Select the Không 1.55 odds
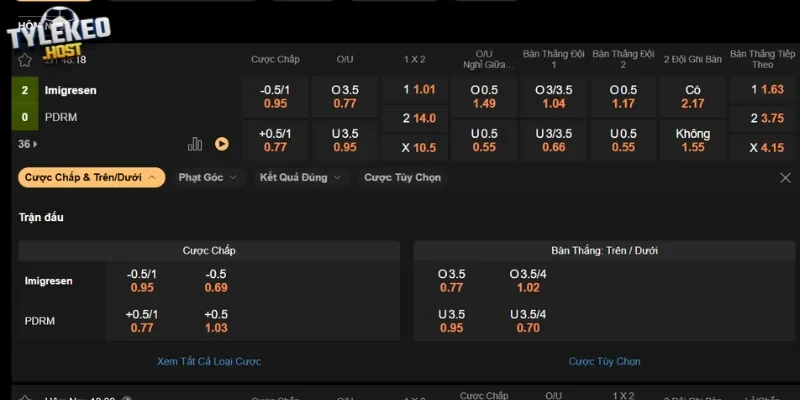Image resolution: width=800 pixels, height=400 pixels. [x=692, y=140]
